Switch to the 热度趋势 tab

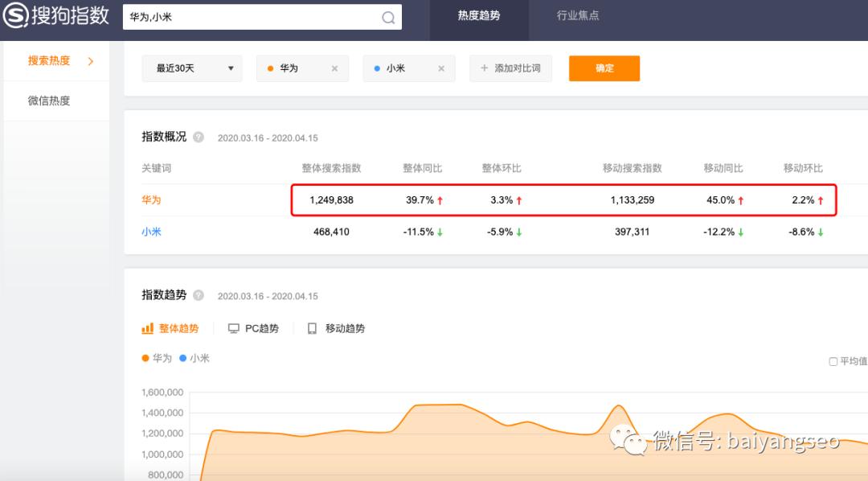pos(479,14)
